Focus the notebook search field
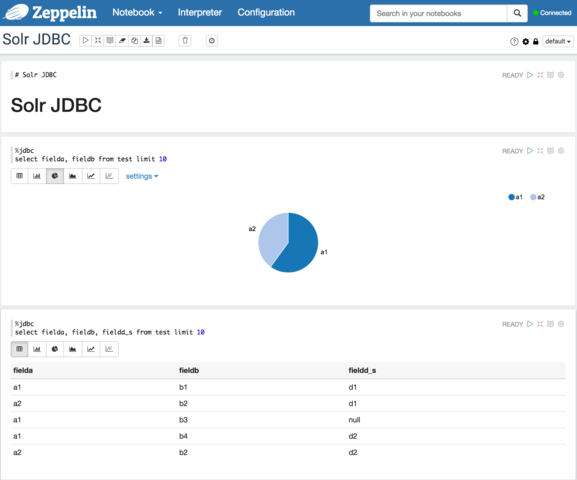 tap(438, 14)
